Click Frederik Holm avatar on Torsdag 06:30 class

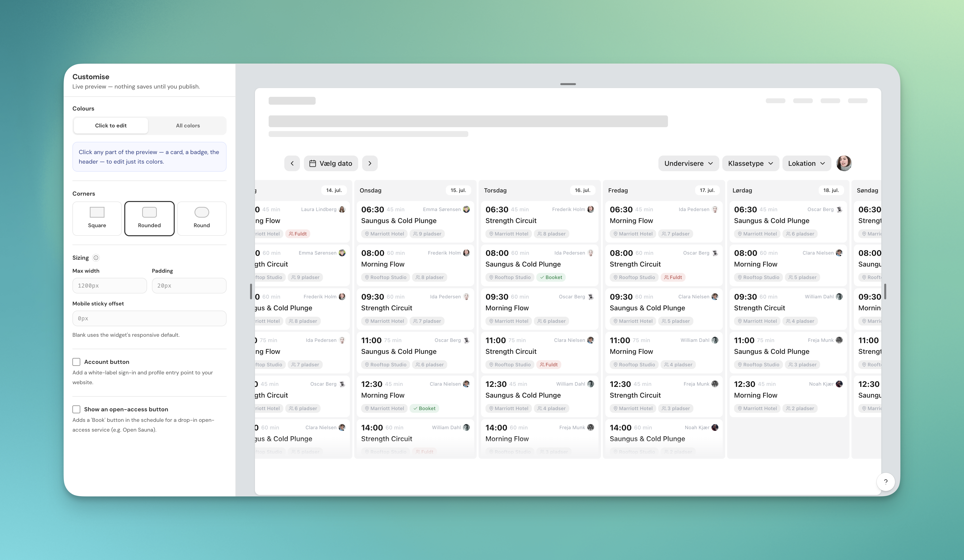point(590,209)
